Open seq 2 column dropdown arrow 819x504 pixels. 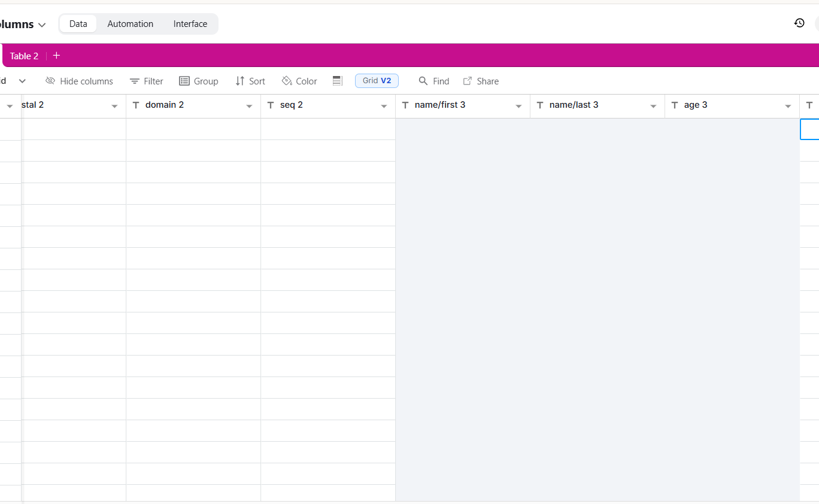[x=384, y=107]
